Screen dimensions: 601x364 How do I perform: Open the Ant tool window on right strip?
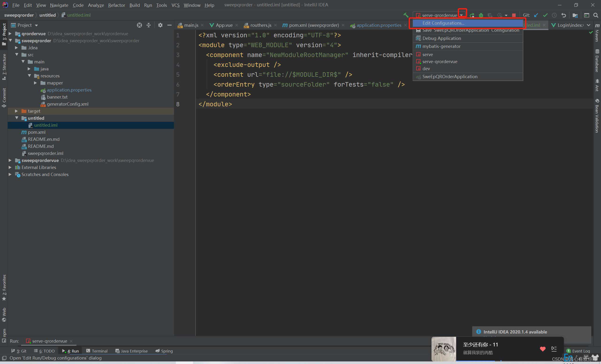tap(597, 85)
